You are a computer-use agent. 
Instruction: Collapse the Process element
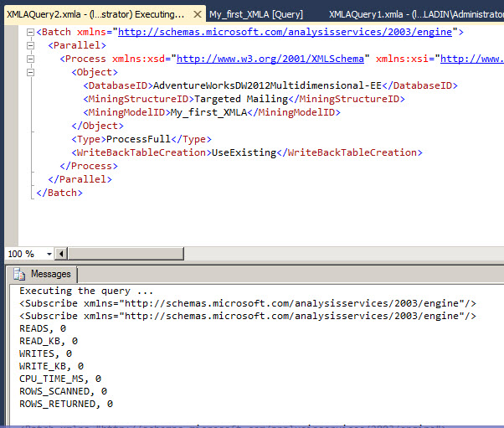pos(30,59)
